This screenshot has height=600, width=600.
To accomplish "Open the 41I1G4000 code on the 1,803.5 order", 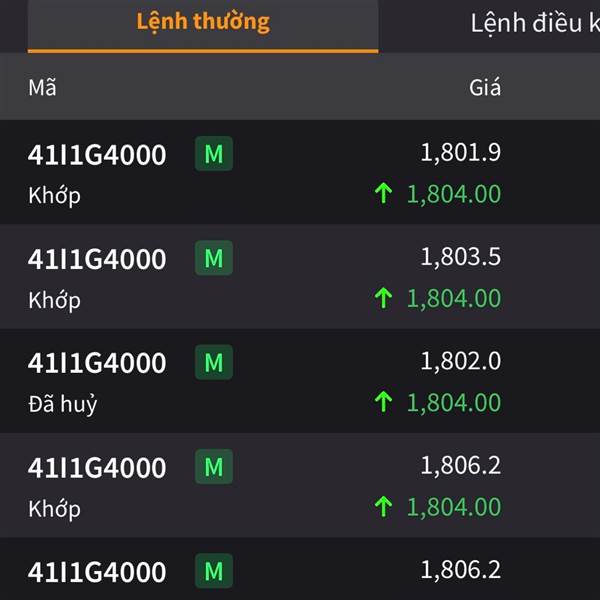I will 97,259.
